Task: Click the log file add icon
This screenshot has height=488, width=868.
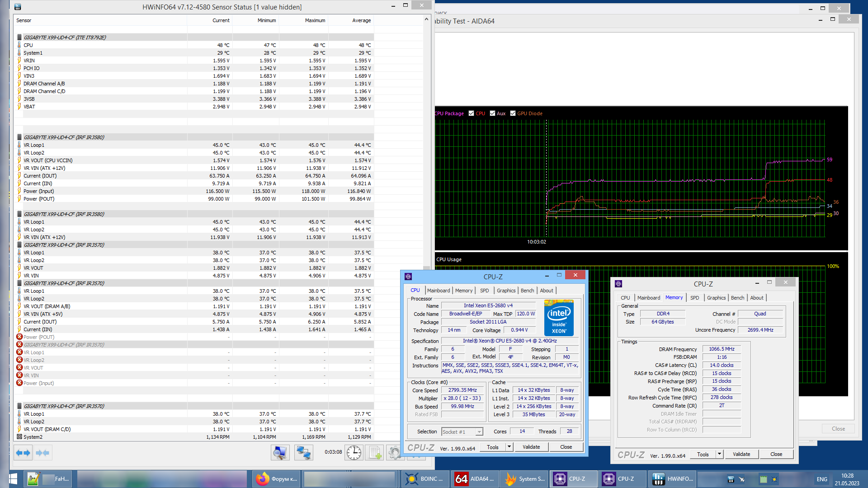Action: pyautogui.click(x=375, y=452)
